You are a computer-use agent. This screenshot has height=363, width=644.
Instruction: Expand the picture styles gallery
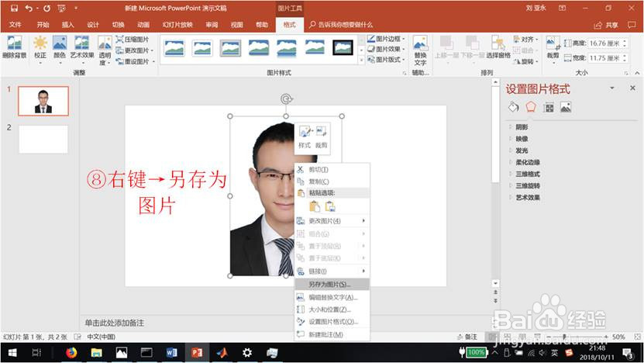361,60
